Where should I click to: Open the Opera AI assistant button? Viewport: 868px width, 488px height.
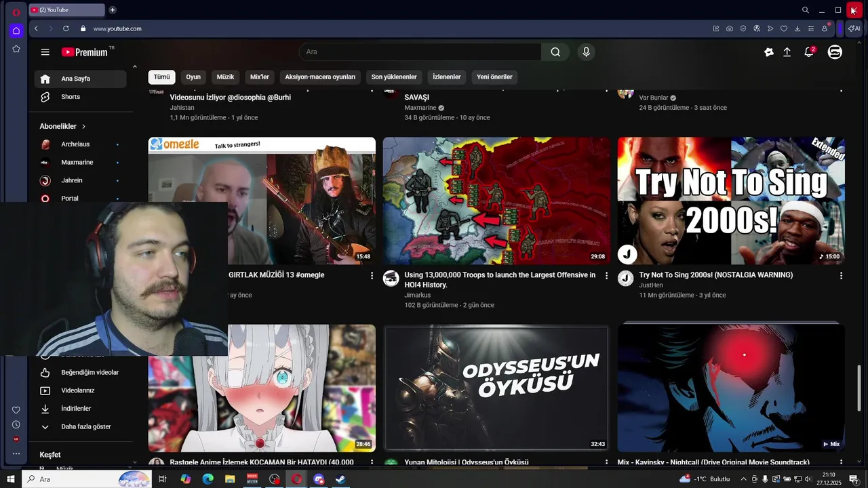tap(854, 28)
